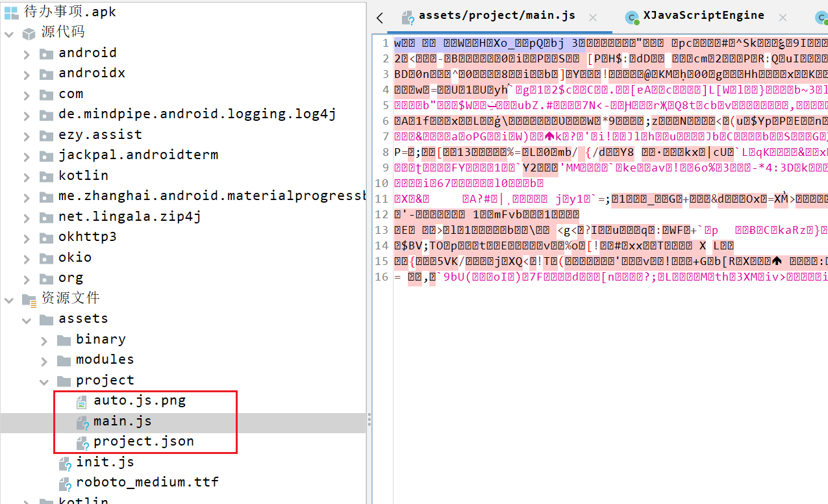828x504 pixels.
Task: Select the jackpal.androidterm package
Action: coord(138,155)
